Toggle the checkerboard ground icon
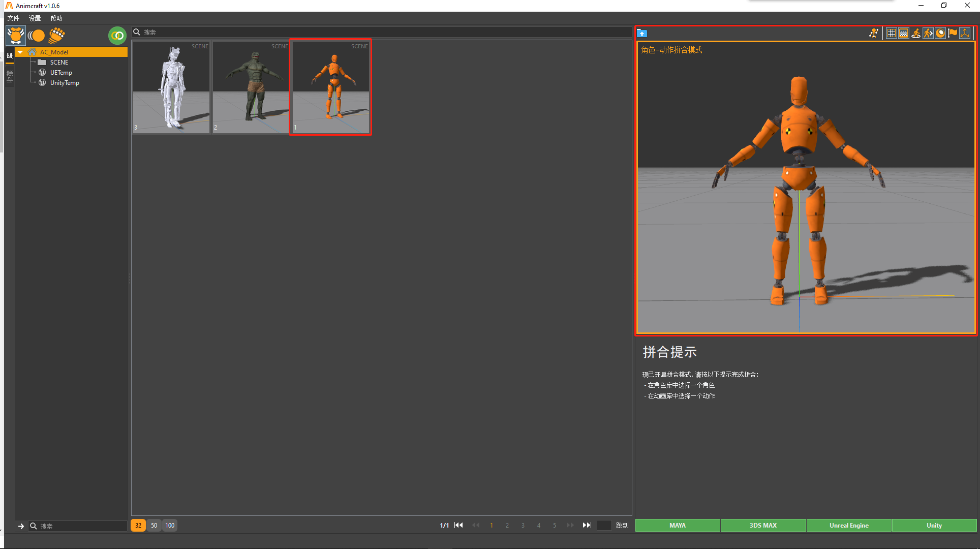Viewport: 980px width, 553px height. pyautogui.click(x=904, y=34)
